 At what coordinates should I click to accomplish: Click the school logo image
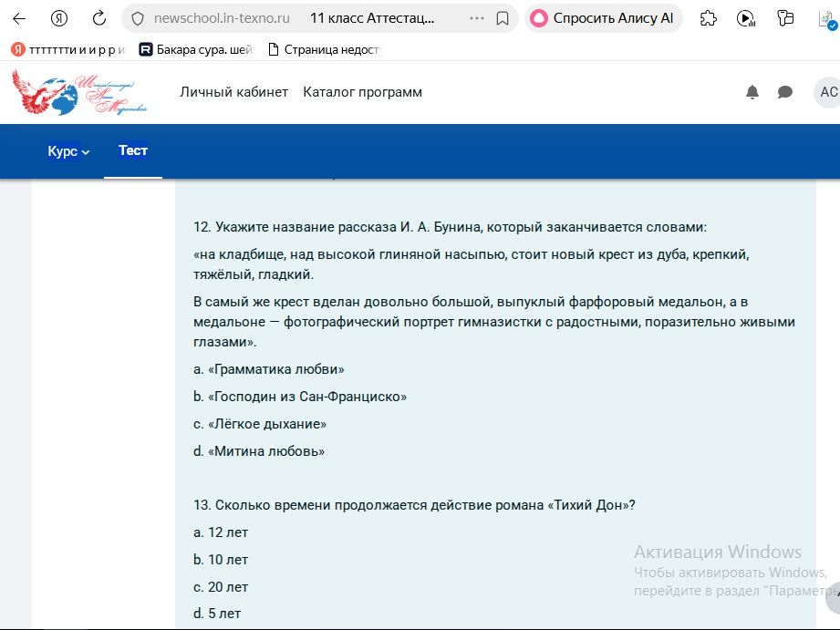(79, 92)
